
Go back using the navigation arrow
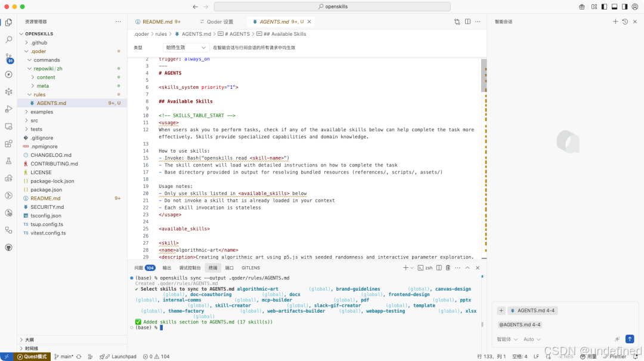pos(195,7)
